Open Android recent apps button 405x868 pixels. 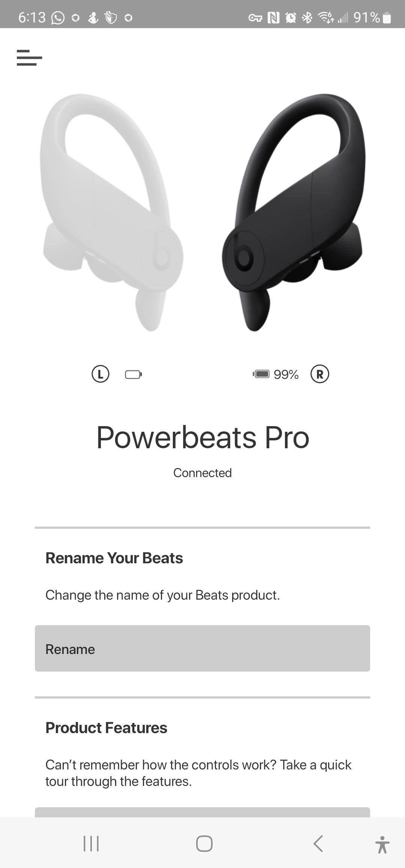pos(91,844)
